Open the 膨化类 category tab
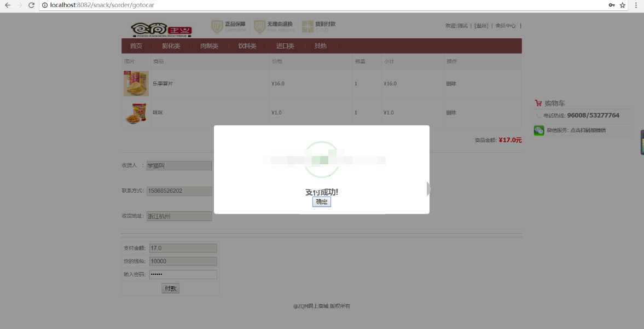 171,46
